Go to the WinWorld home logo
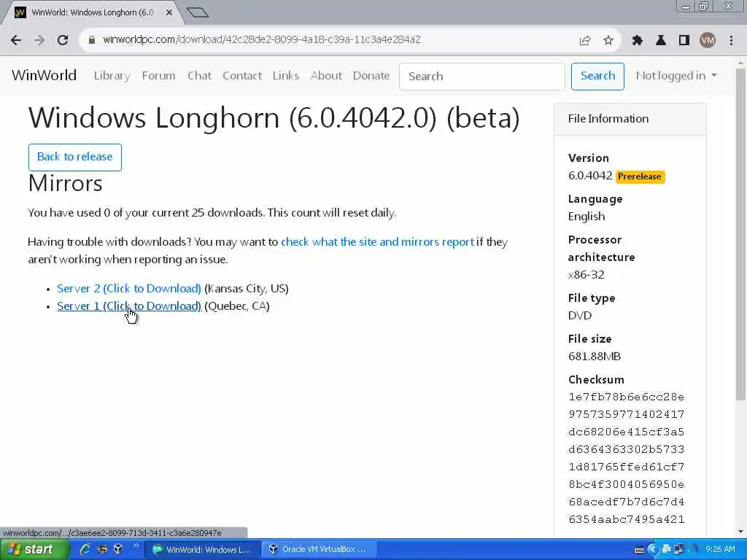 coord(44,75)
